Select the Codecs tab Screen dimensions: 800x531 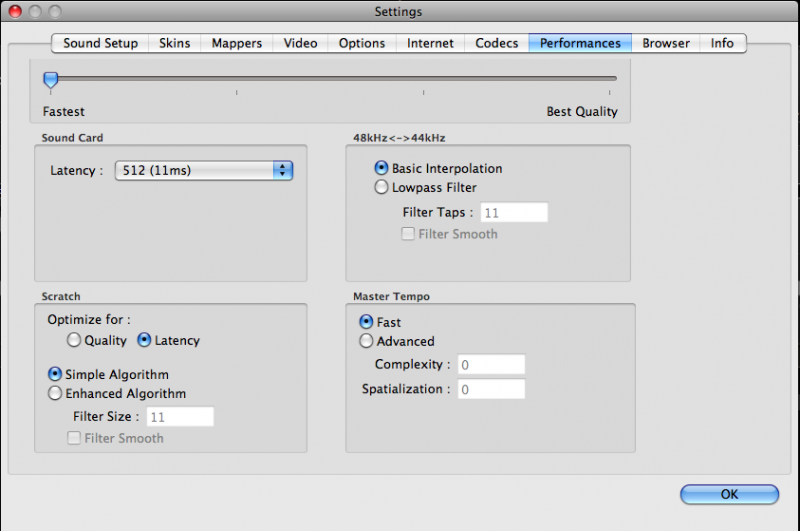click(x=497, y=43)
